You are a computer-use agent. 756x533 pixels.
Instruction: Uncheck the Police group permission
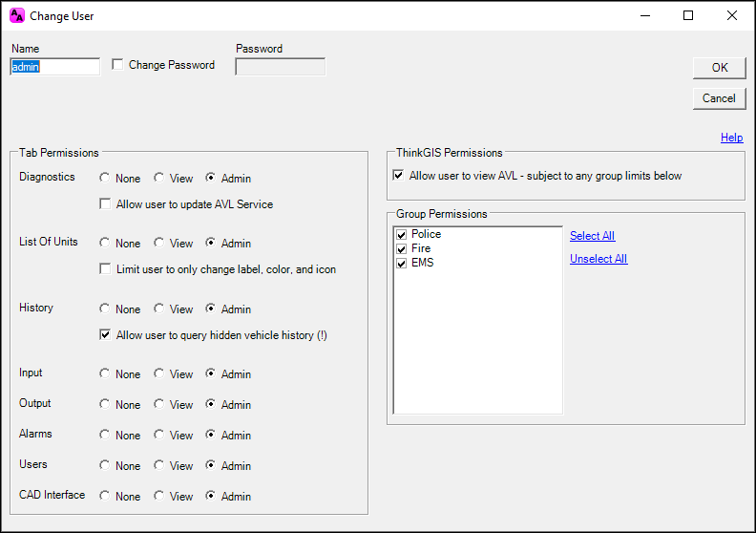pos(401,234)
